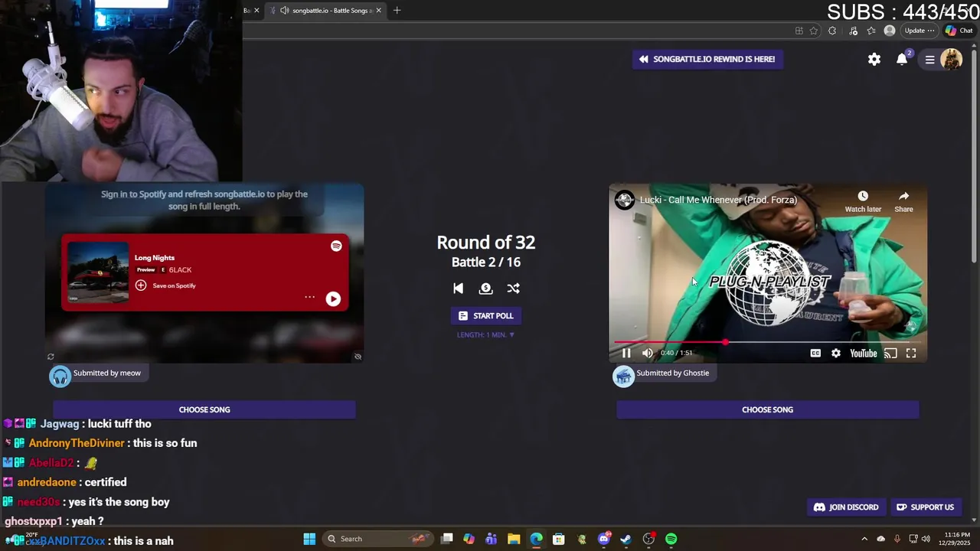The width and height of the screenshot is (980, 551).
Task: Pause the Lucki YouTube video
Action: pyautogui.click(x=626, y=353)
